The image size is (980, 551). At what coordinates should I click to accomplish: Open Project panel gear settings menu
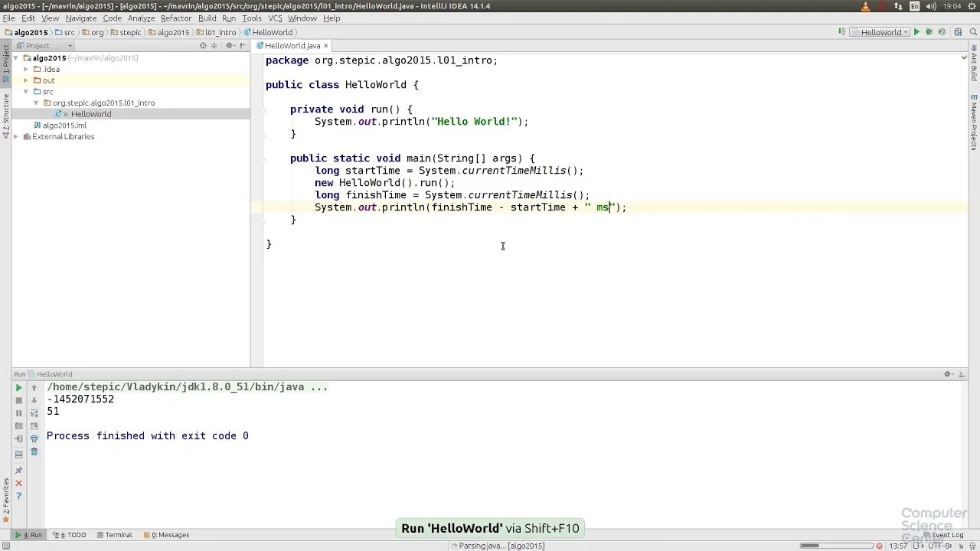pos(230,46)
